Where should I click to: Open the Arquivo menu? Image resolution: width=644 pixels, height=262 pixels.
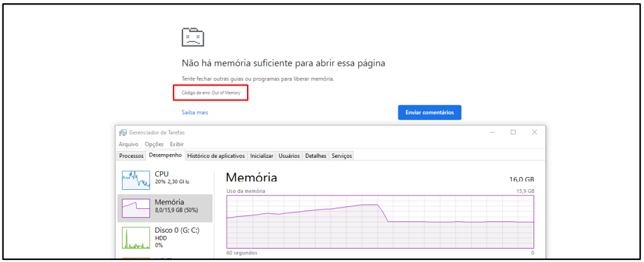(x=128, y=144)
